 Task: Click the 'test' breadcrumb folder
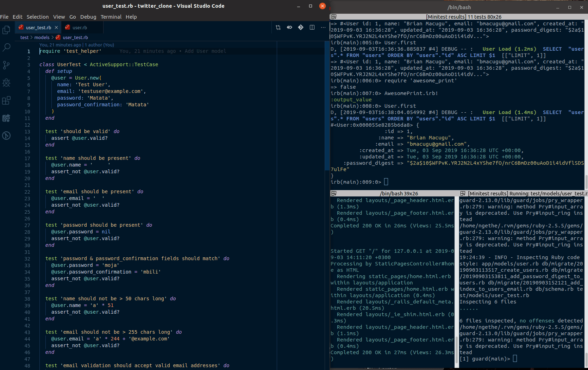coord(24,37)
